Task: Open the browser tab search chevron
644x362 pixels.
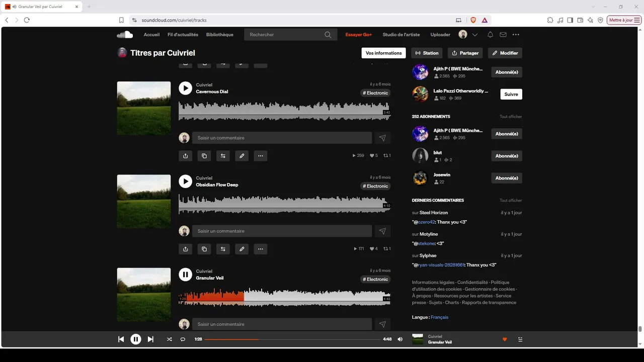Action: [594, 7]
